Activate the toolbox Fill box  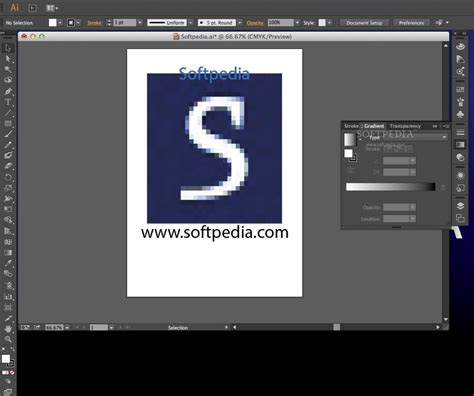point(6,359)
